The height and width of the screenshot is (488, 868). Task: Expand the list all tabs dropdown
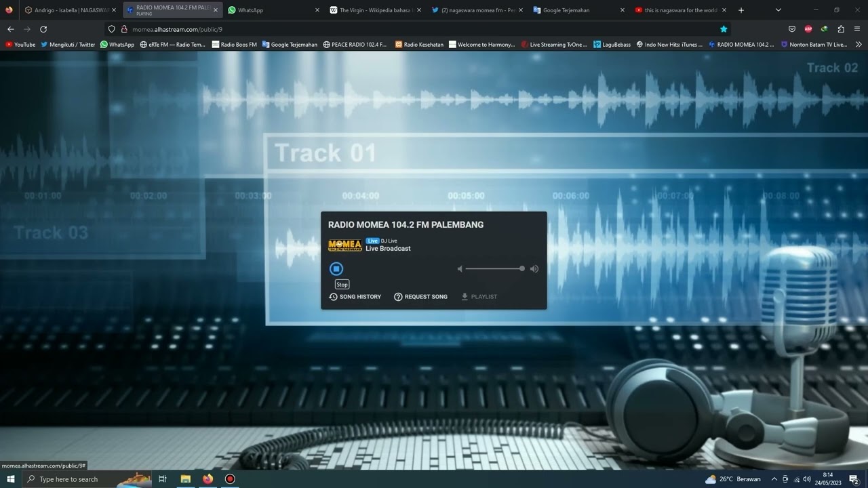778,10
